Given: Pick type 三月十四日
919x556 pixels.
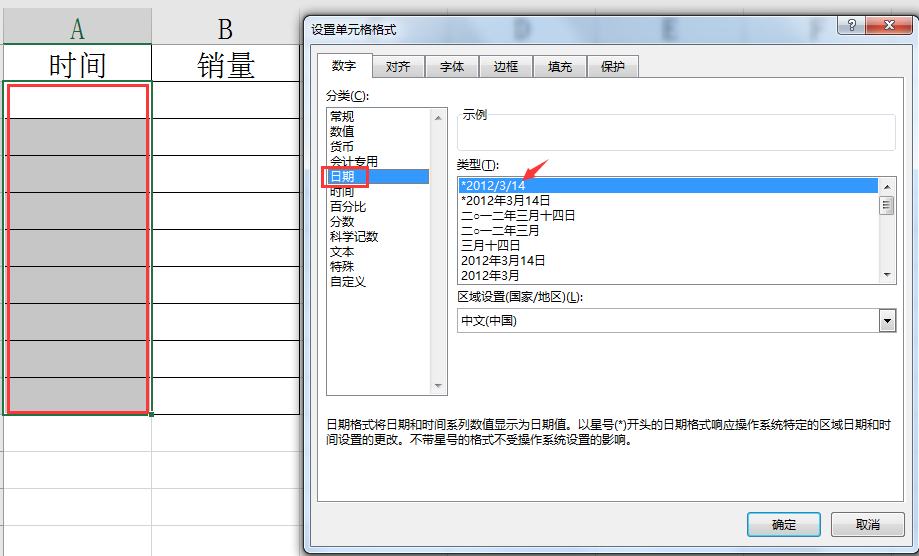Looking at the screenshot, I should 668,245.
